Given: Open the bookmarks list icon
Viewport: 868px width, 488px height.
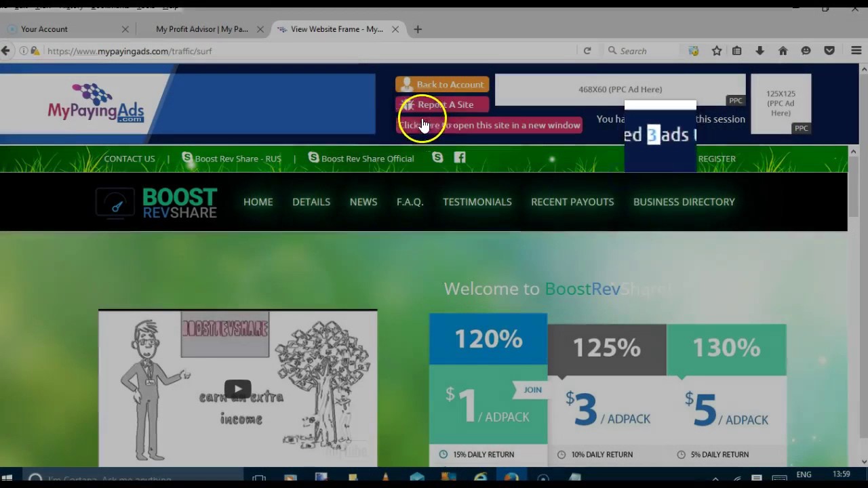Looking at the screenshot, I should [737, 51].
